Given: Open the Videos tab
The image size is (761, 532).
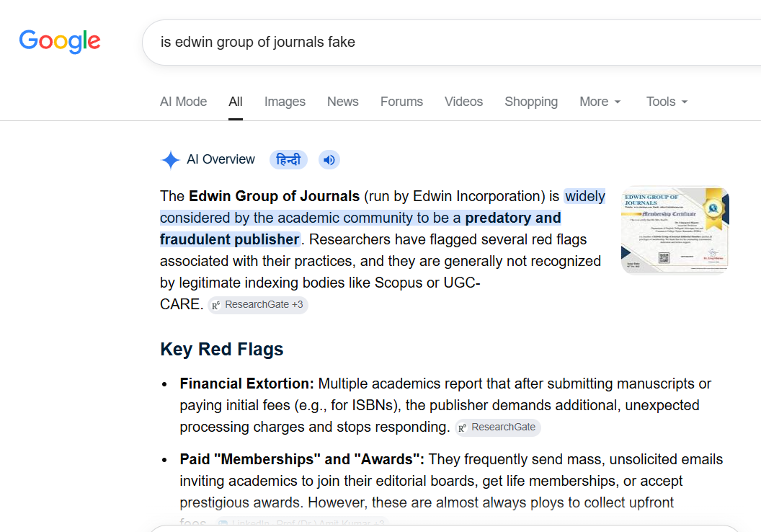Looking at the screenshot, I should pos(463,102).
